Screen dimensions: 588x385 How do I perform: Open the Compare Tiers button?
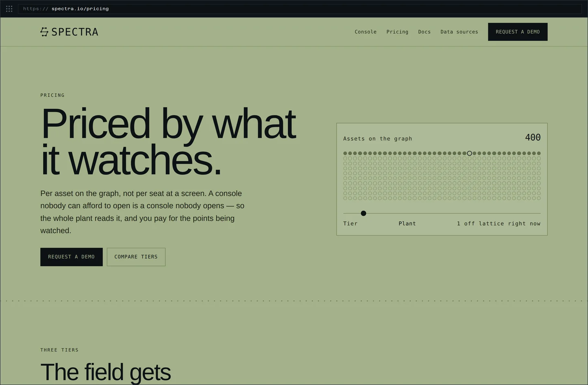tap(136, 257)
